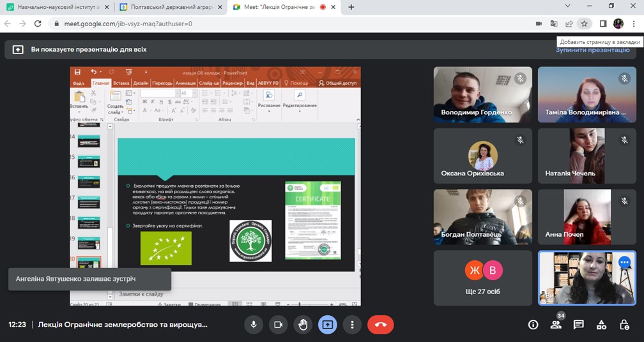This screenshot has height=342, width=644.
Task: Cut selection with the scissors icon
Action: click(x=93, y=93)
